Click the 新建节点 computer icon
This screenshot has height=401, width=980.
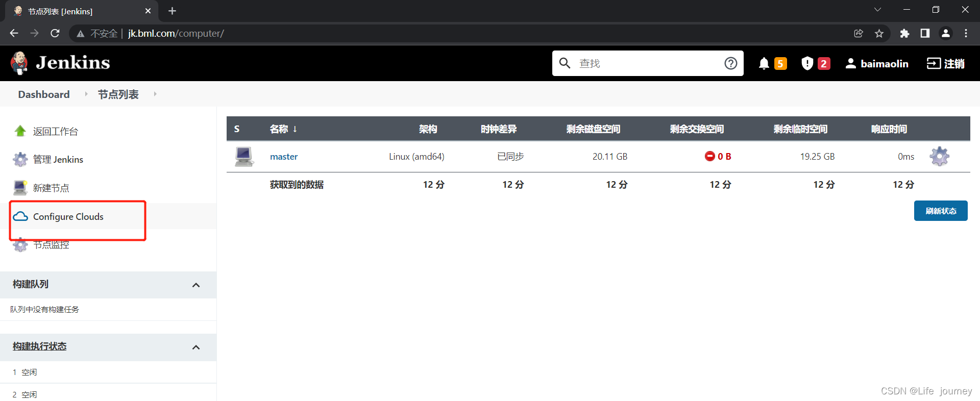(20, 188)
